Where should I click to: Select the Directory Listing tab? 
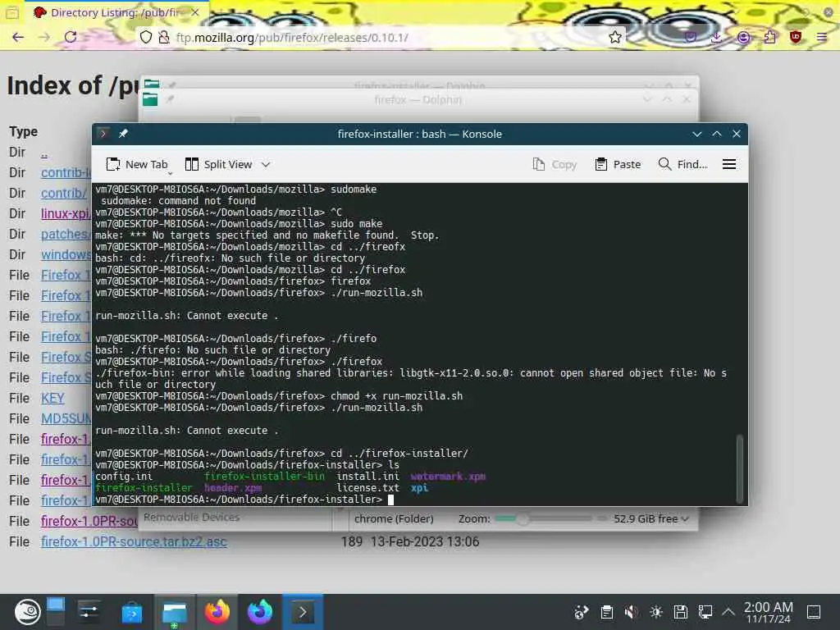pyautogui.click(x=115, y=12)
